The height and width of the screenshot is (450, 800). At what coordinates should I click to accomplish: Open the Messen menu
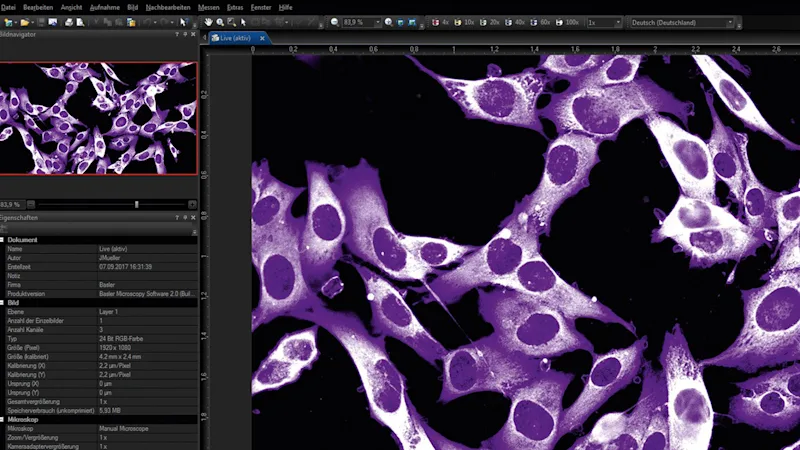point(208,7)
